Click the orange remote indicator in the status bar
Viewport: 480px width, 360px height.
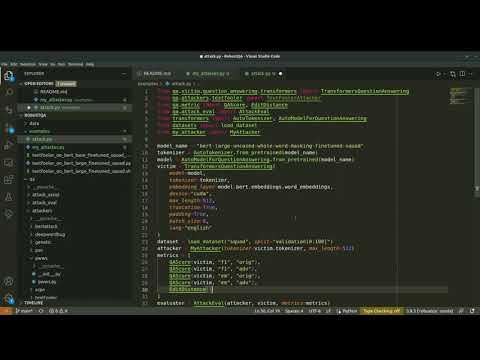pos(6,311)
